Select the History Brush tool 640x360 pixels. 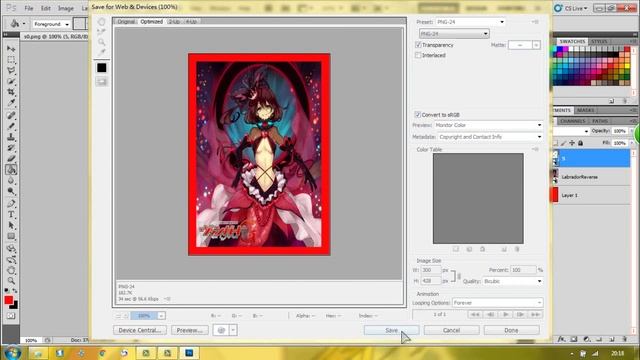11,148
